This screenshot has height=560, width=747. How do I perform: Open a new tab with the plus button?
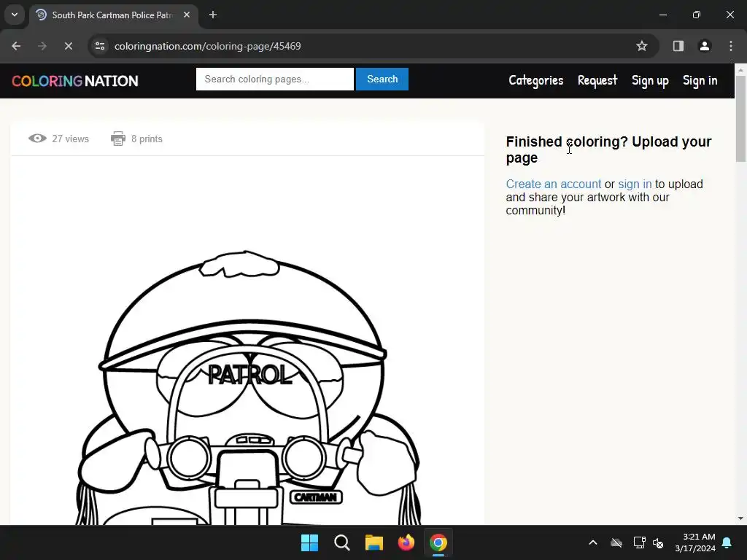pos(213,15)
